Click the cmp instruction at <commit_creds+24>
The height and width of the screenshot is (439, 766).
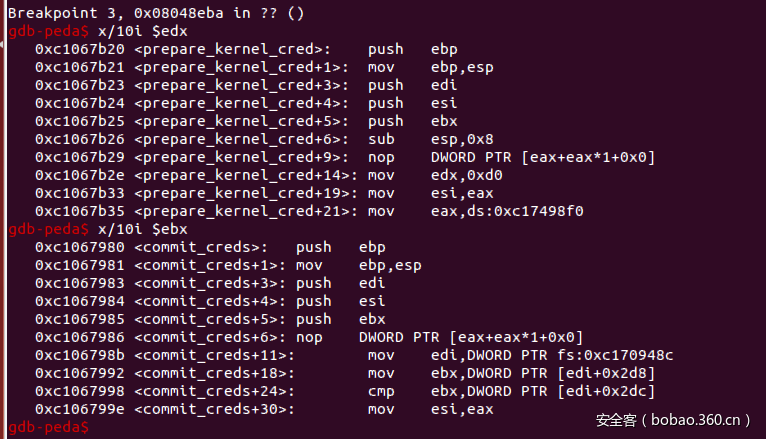380,391
